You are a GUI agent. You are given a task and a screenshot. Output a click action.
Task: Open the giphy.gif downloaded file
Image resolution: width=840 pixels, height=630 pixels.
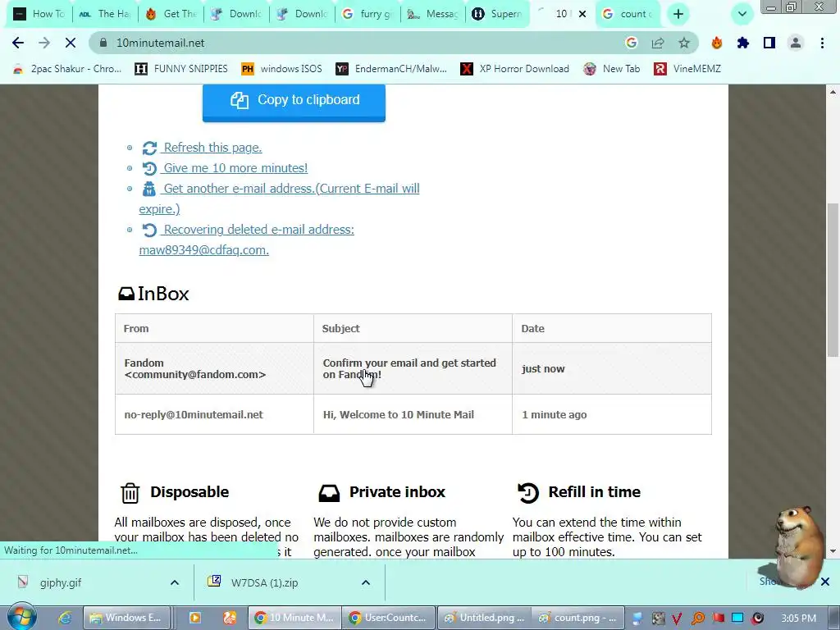(60, 582)
